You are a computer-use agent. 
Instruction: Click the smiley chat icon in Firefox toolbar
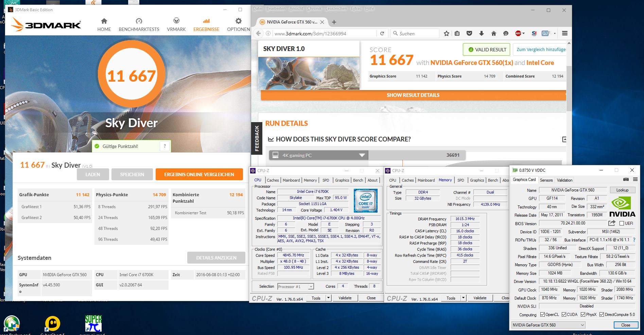pos(506,33)
